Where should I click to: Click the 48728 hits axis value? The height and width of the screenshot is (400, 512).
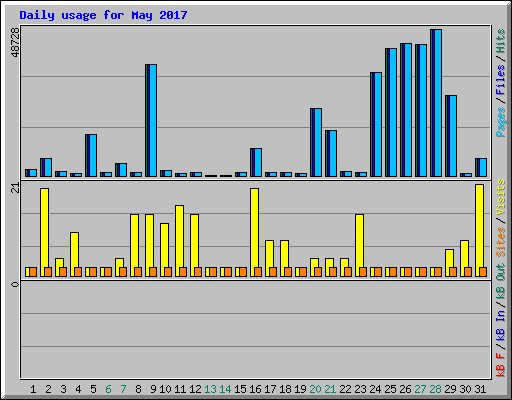(15, 42)
